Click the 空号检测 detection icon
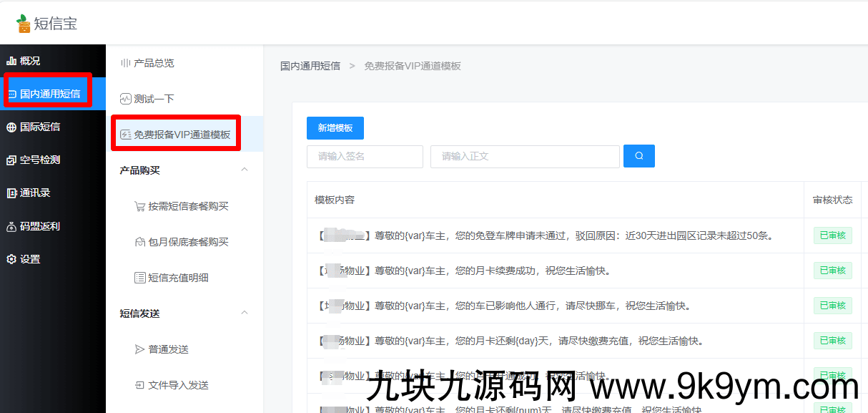Image resolution: width=868 pixels, height=413 pixels. click(10, 159)
